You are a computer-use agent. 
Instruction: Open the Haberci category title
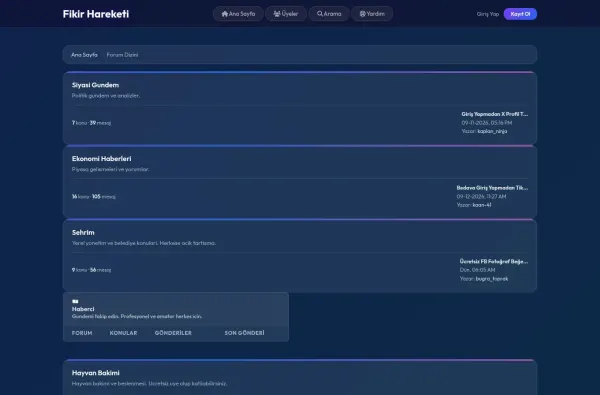[83, 309]
